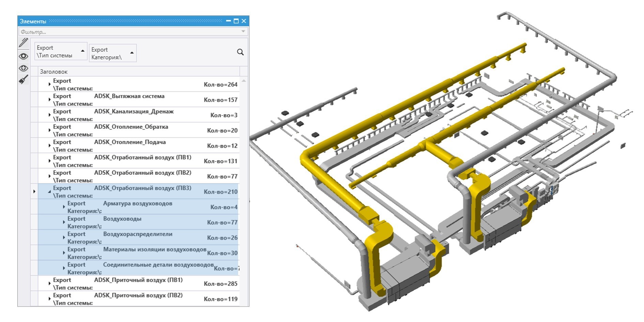
Task: Click the Кол-во=131 value
Action: click(220, 161)
